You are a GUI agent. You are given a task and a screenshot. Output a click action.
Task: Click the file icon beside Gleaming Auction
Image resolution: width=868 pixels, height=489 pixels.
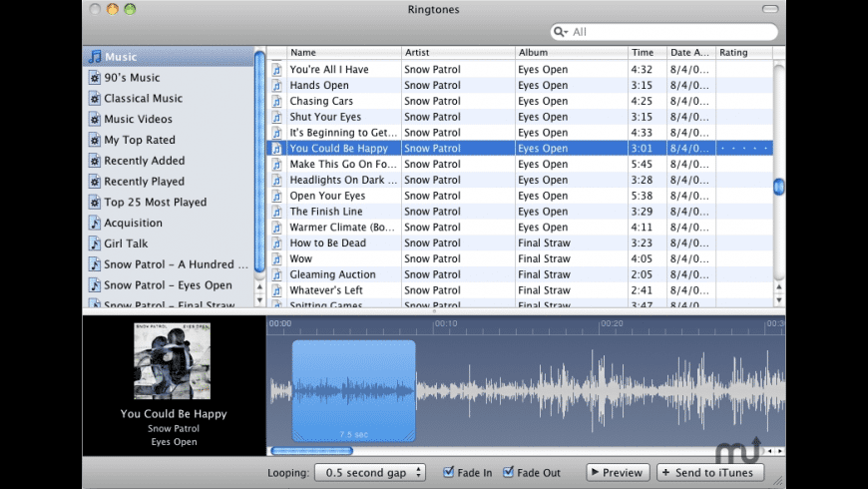tap(276, 274)
